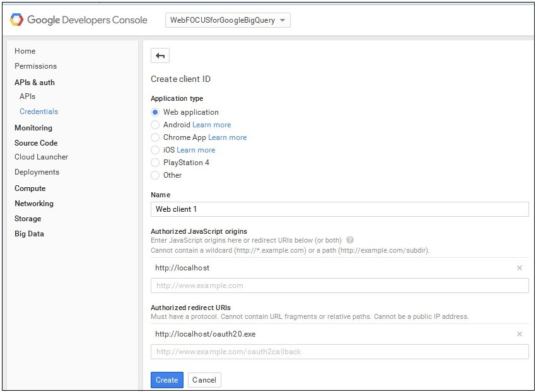Open iOS Learn more link
The height and width of the screenshot is (392, 536).
(196, 150)
